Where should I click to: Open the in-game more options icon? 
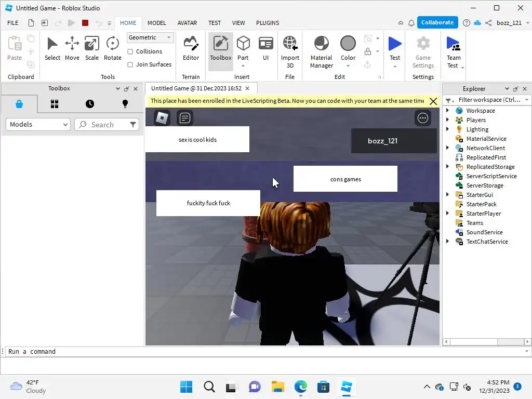pyautogui.click(x=423, y=118)
